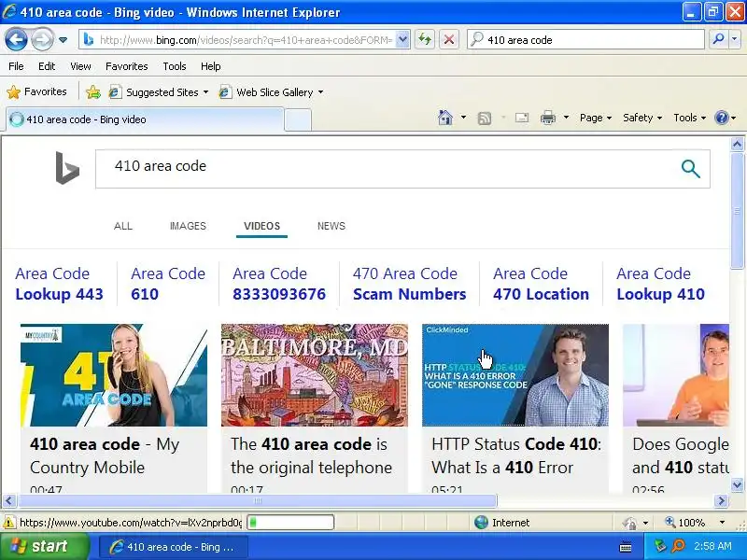Click the horizontal scrollbar left arrow
The image size is (747, 560).
9,500
